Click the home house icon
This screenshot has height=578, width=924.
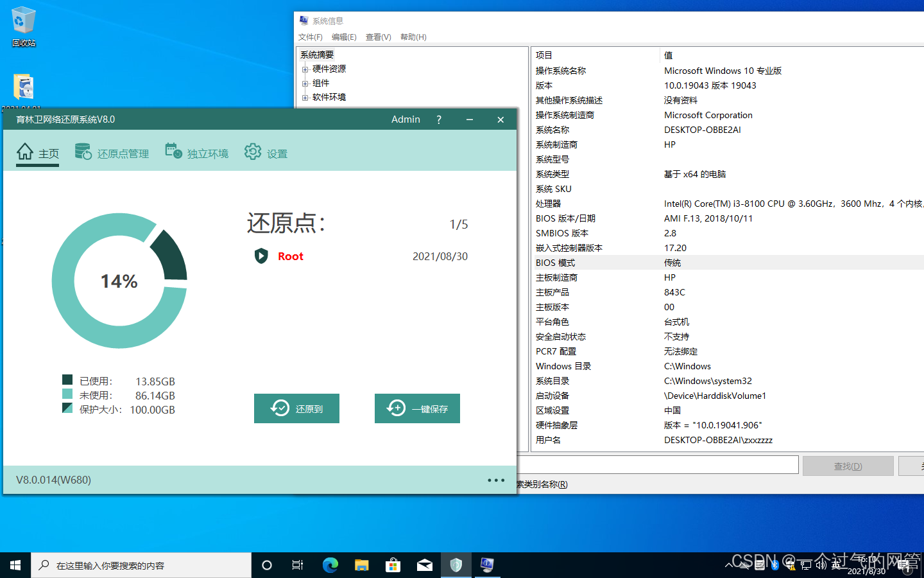[x=25, y=152]
